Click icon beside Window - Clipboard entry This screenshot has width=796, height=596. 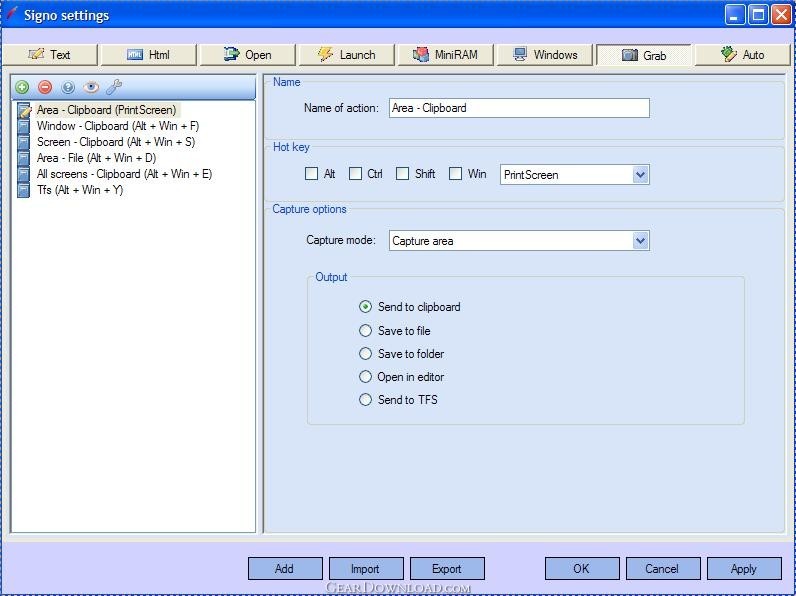click(x=23, y=126)
